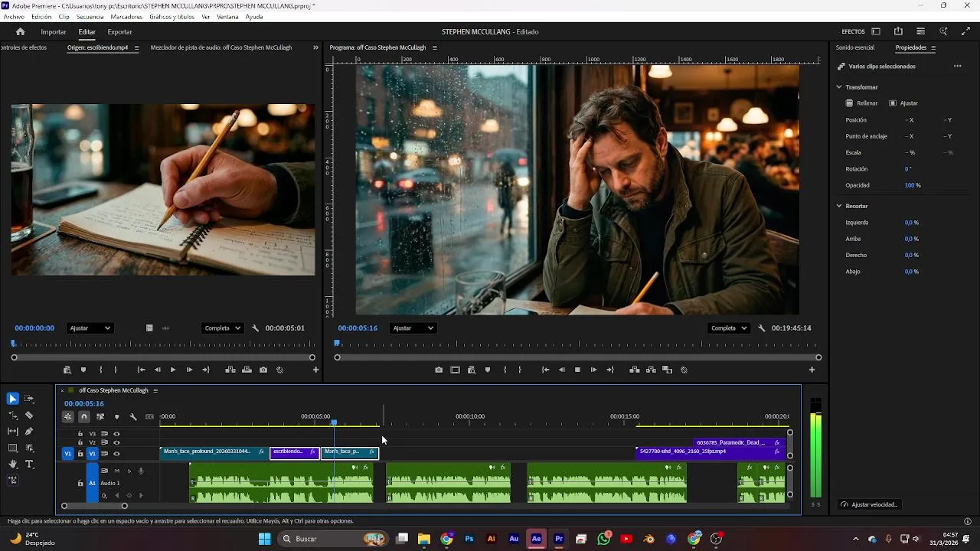Toggle snapping magnet in the timeline

(84, 417)
